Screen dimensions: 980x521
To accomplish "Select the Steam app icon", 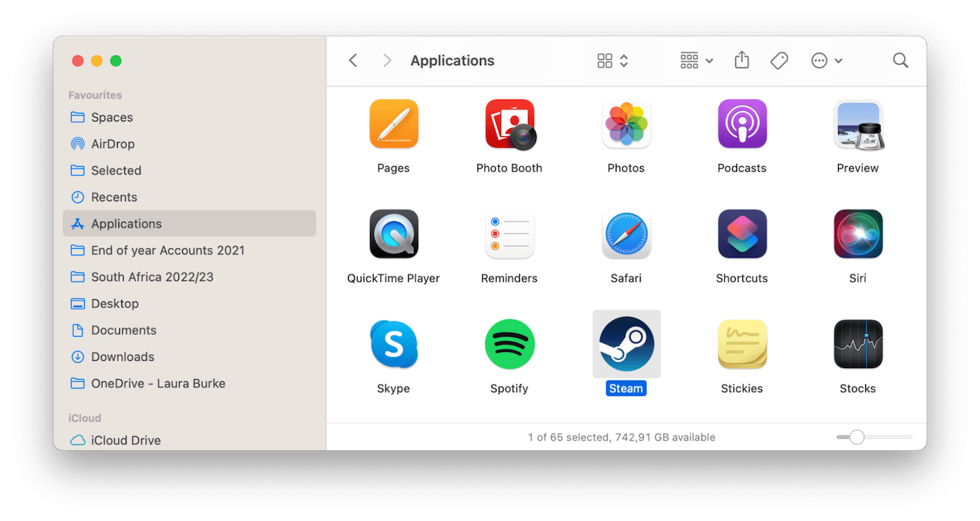I will [625, 344].
